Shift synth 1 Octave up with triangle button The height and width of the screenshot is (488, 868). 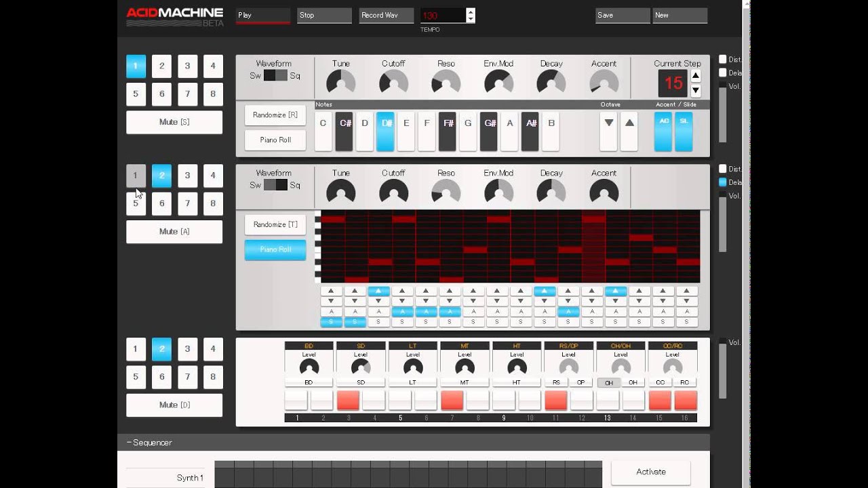point(629,131)
